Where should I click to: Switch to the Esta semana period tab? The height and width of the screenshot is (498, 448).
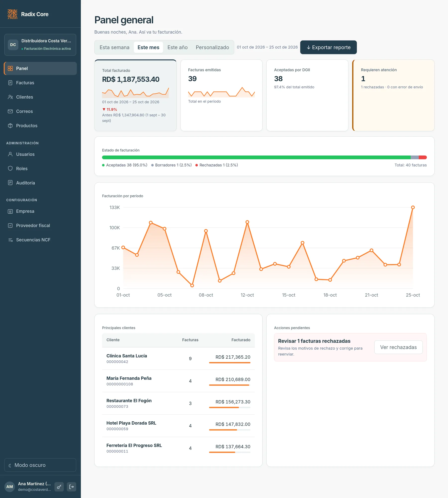[x=114, y=47]
